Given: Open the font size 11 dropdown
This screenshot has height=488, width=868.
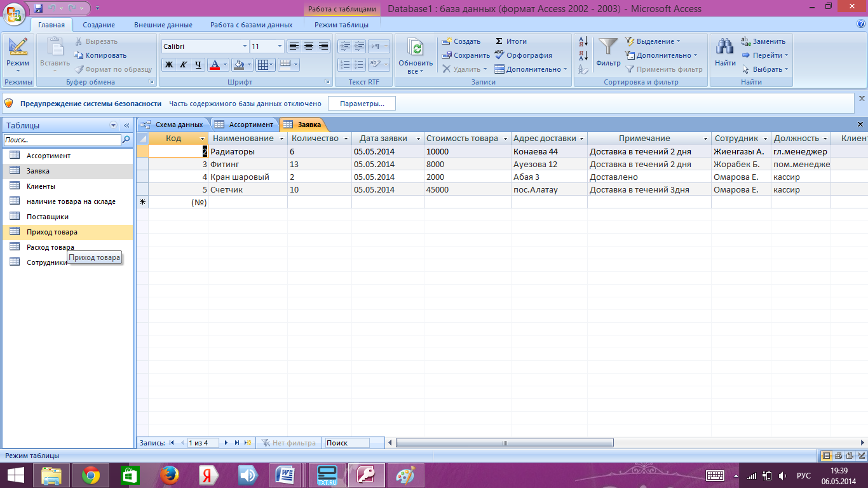Looking at the screenshot, I should pyautogui.click(x=280, y=46).
